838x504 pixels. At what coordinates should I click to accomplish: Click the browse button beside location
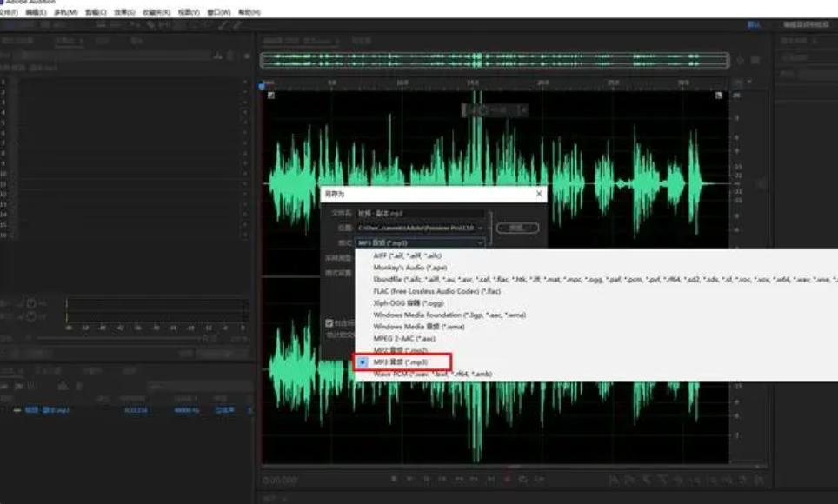[517, 228]
